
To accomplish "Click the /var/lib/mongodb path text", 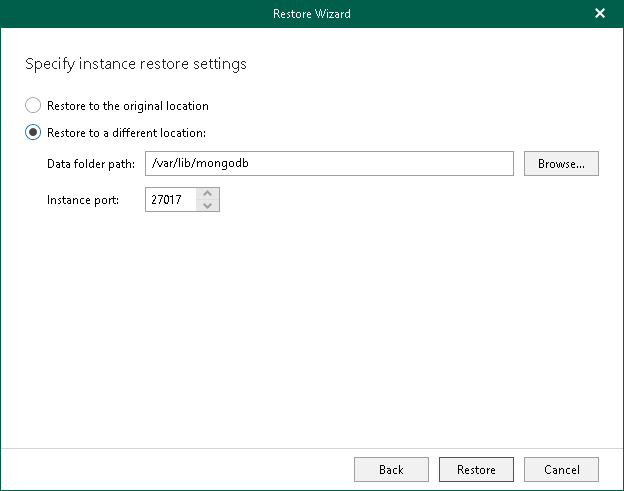I will [x=192, y=163].
